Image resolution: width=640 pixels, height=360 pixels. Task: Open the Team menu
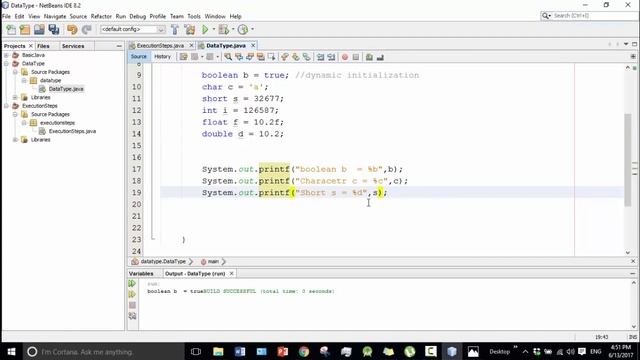tap(177, 16)
